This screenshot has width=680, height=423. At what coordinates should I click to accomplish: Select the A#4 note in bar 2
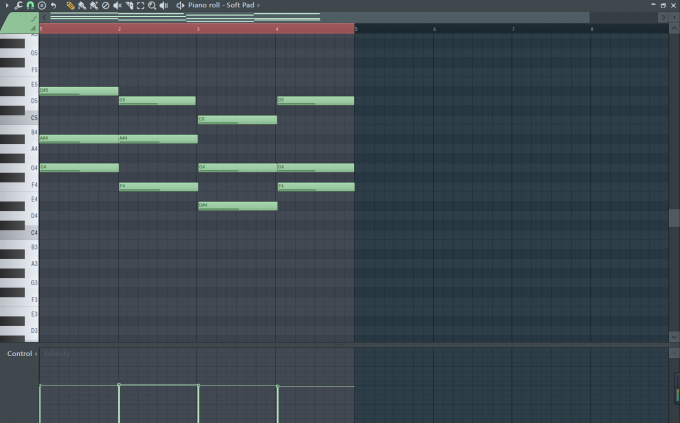pos(158,139)
